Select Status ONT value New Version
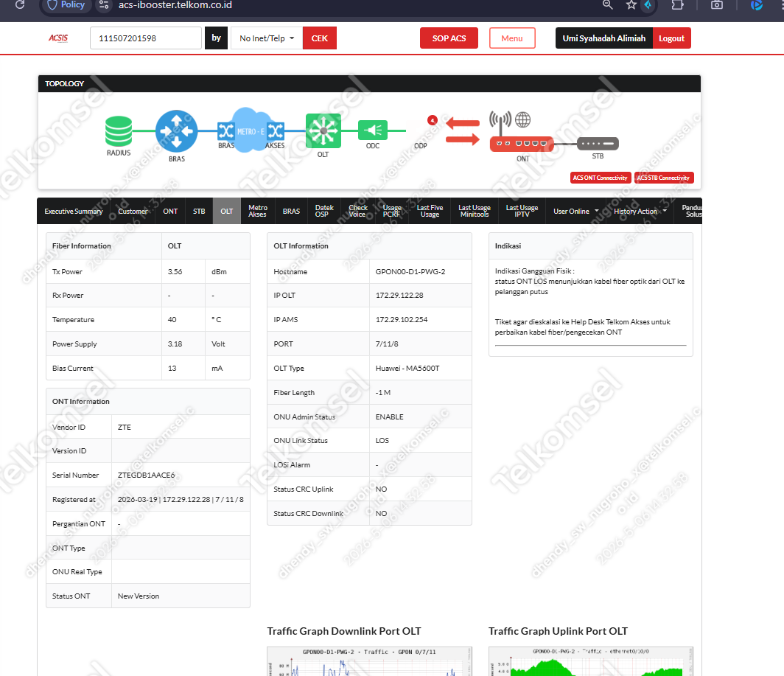This screenshot has height=676, width=784. [138, 596]
